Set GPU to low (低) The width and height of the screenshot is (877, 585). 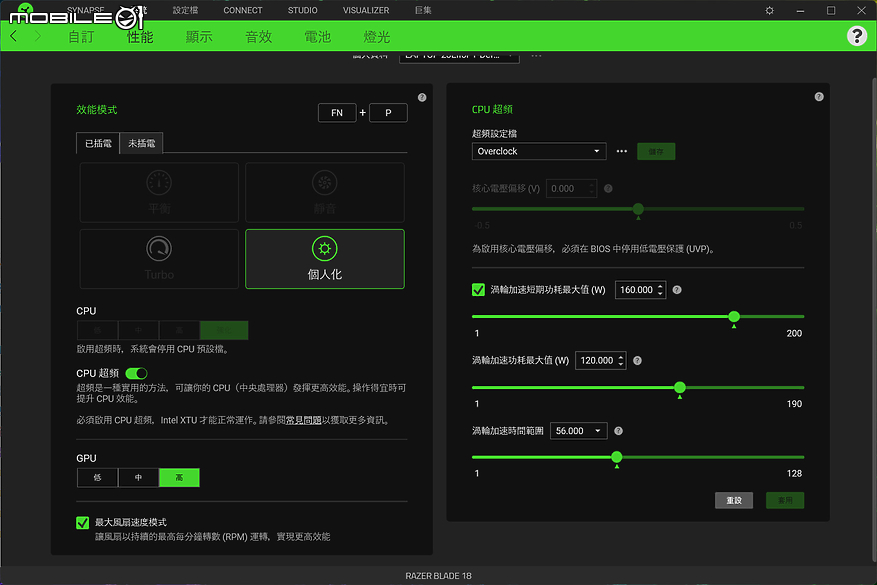click(97, 478)
